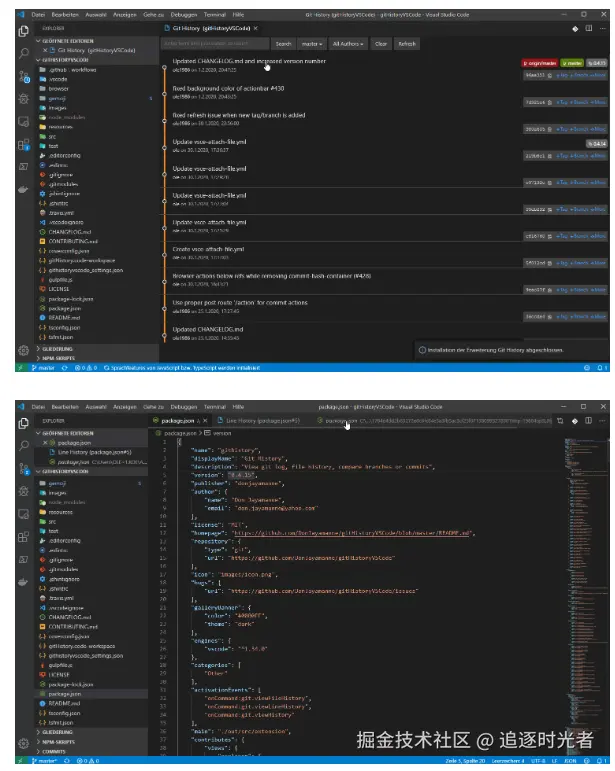Image resolution: width=615 pixels, height=771 pixels.
Task: Open Source Control view in upper window
Action: click(x=24, y=76)
